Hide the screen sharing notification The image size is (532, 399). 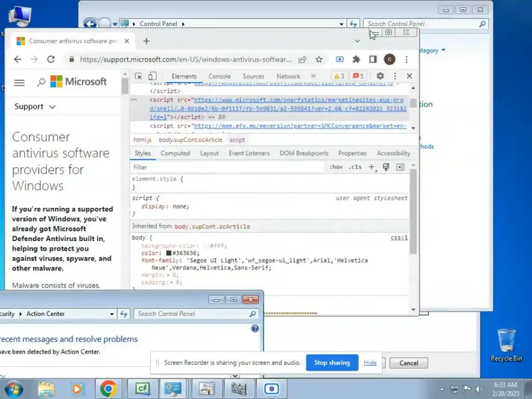click(370, 363)
